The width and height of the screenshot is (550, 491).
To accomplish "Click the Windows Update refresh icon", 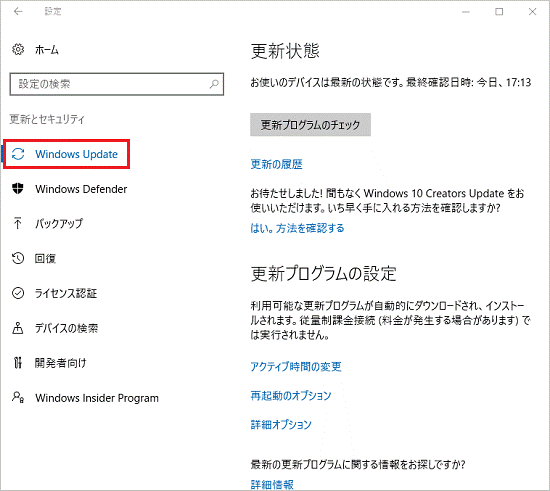I will pyautogui.click(x=18, y=154).
